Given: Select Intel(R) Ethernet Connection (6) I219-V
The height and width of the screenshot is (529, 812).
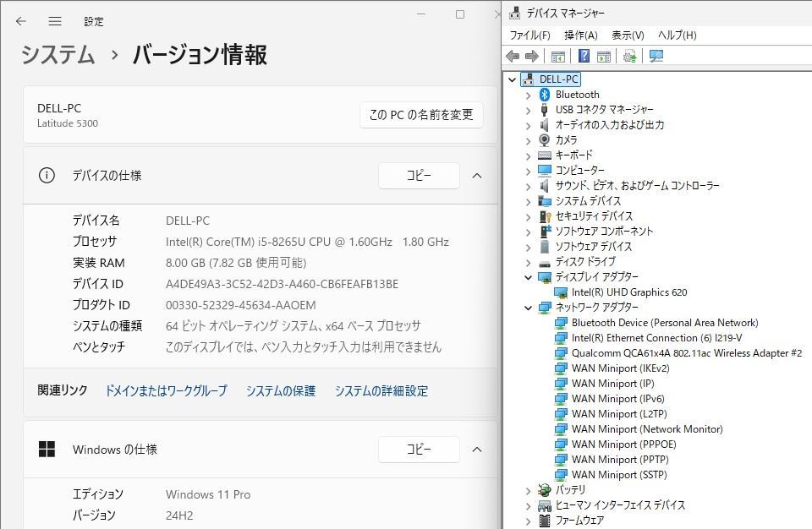Looking at the screenshot, I should tap(656, 338).
